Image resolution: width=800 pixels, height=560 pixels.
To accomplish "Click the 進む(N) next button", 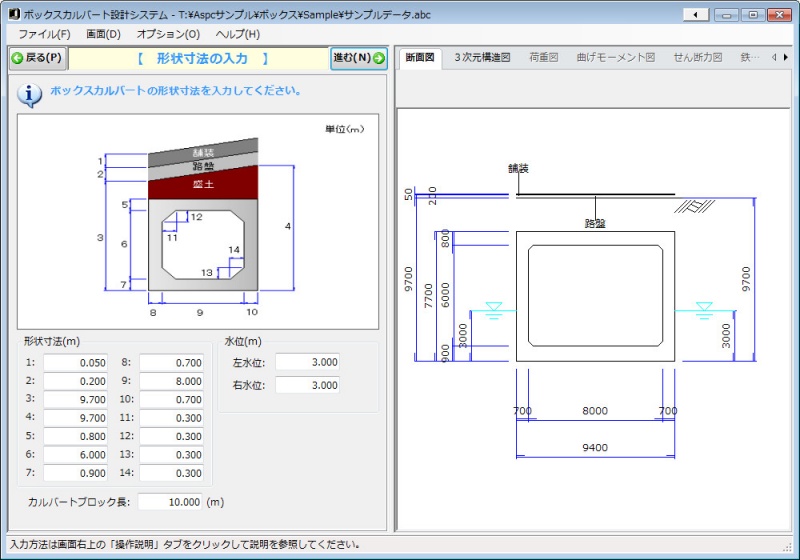I will [359, 58].
